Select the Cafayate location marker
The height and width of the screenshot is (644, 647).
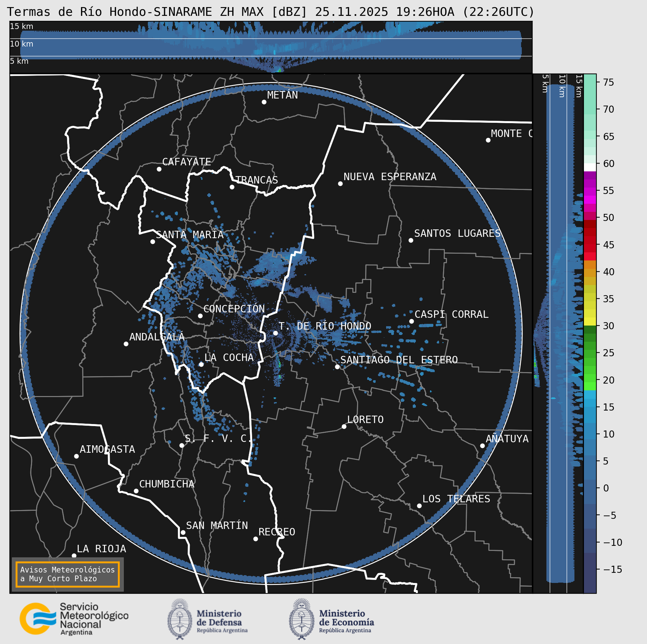click(x=159, y=169)
